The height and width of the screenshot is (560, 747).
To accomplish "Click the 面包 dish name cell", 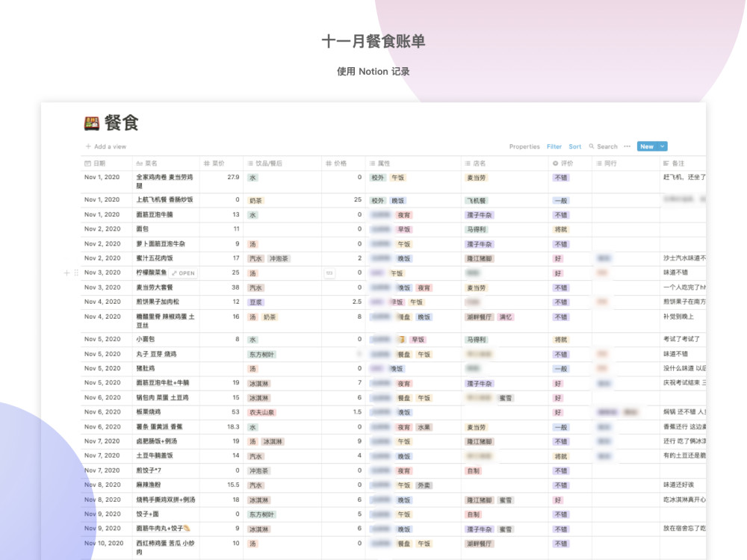I will (166, 229).
